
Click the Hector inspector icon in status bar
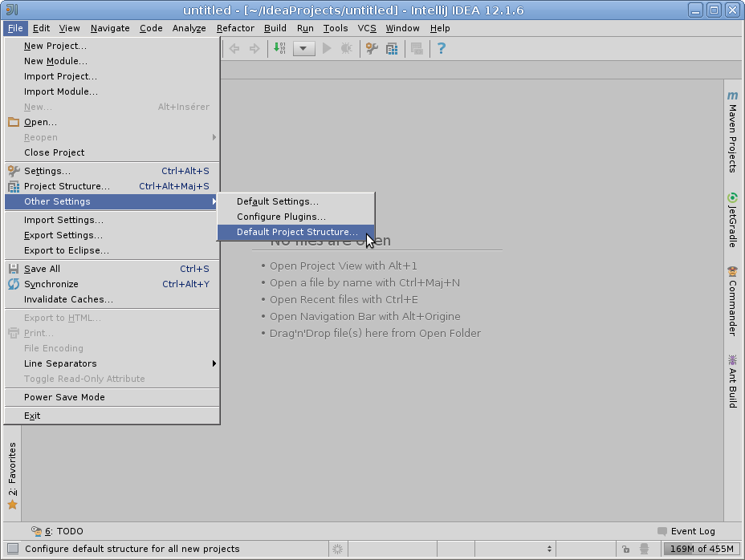[x=645, y=549]
